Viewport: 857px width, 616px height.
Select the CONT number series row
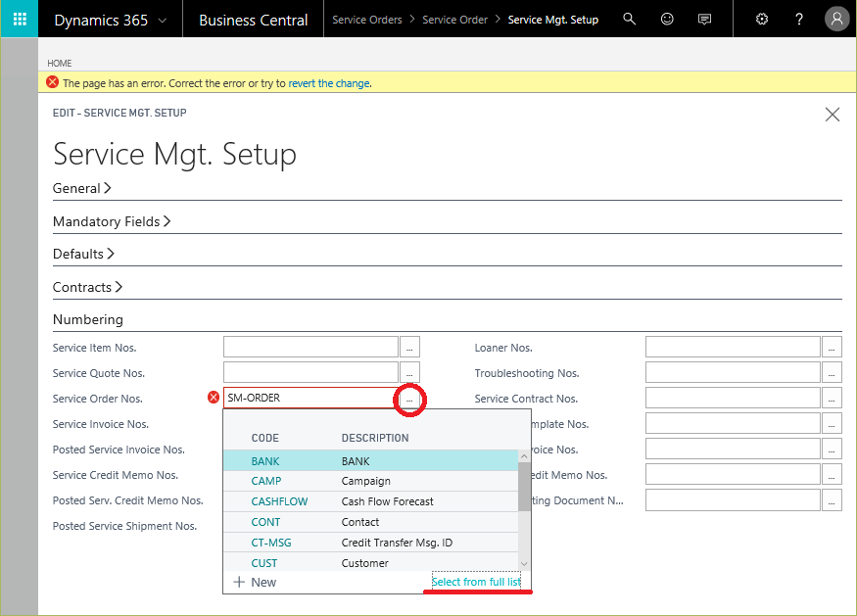[370, 522]
